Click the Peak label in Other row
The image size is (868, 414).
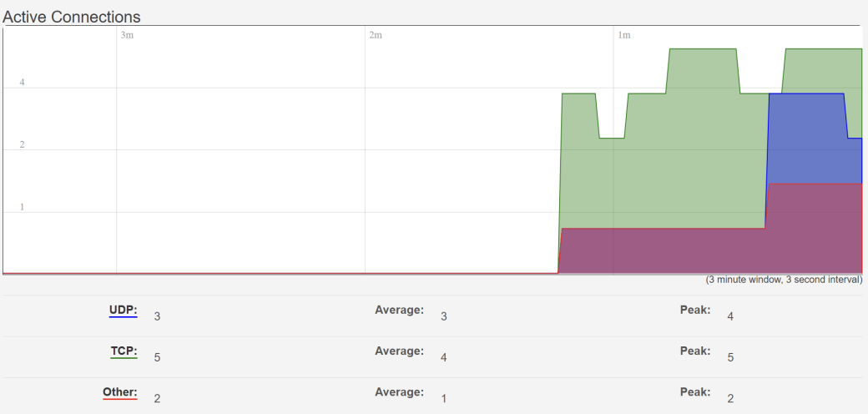point(695,391)
